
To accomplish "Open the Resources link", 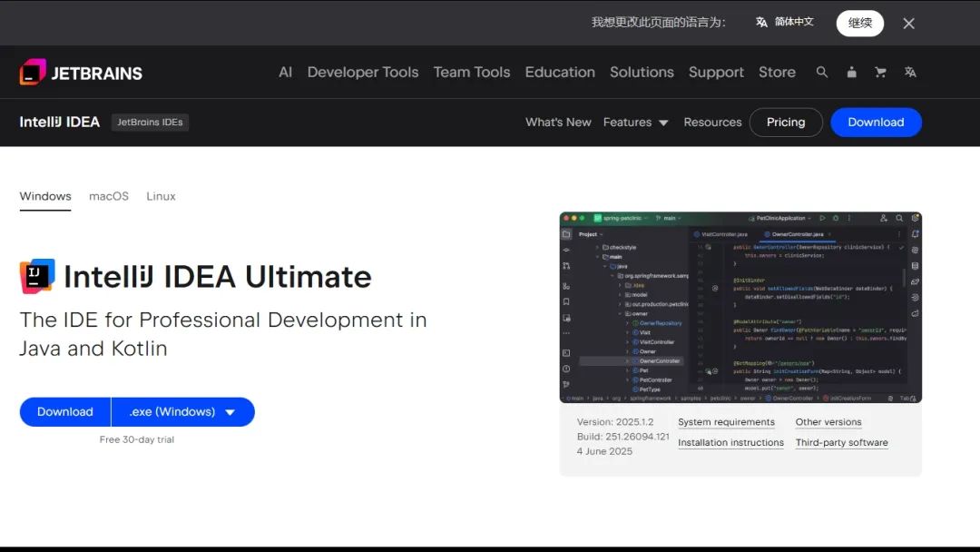I will coord(712,123).
